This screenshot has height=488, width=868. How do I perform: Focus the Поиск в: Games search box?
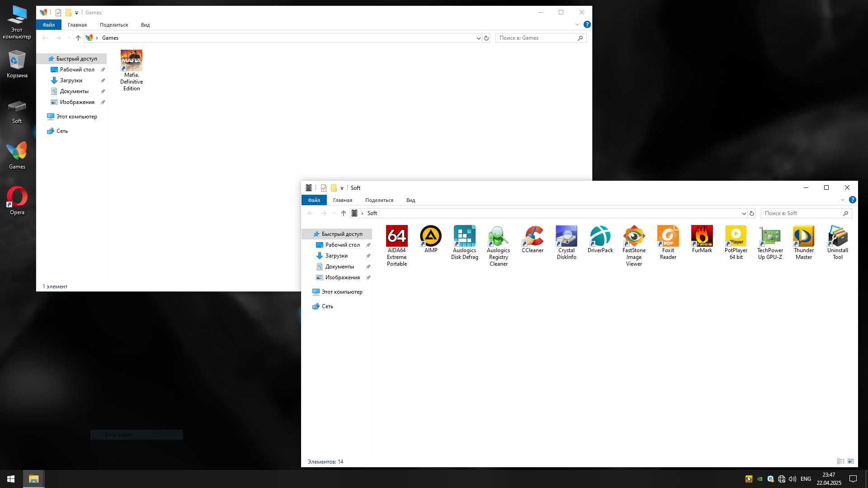(x=541, y=38)
